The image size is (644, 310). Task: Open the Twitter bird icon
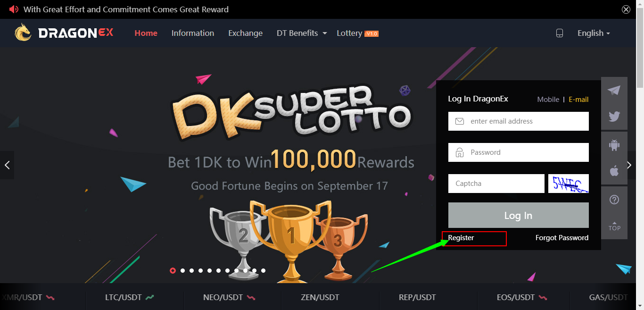click(614, 117)
